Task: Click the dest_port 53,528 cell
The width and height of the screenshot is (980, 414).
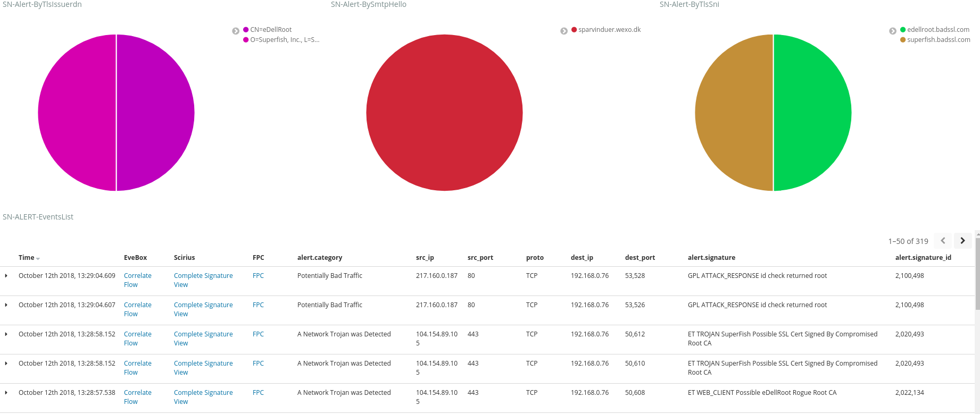Action: coord(635,276)
